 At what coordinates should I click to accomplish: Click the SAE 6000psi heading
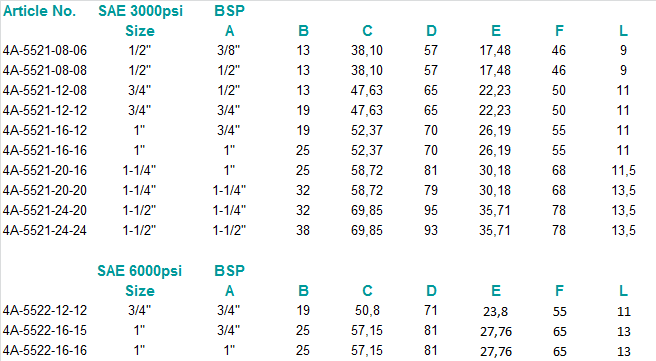pos(140,271)
